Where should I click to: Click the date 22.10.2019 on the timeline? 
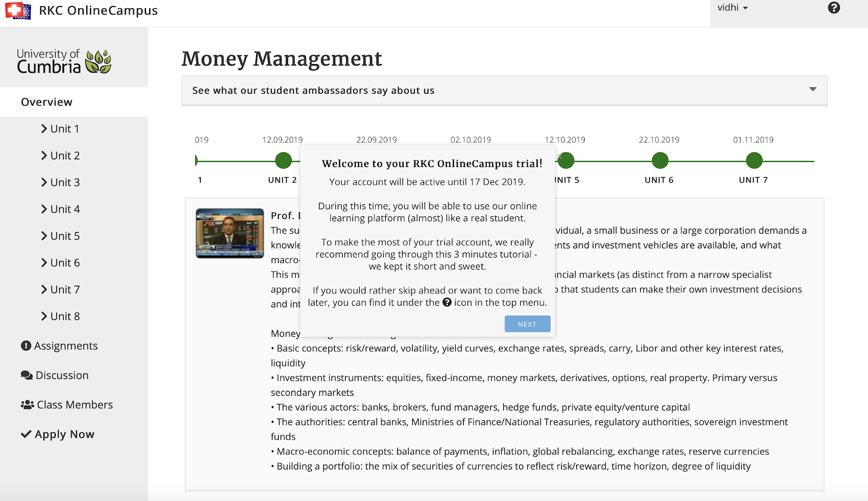(x=659, y=140)
